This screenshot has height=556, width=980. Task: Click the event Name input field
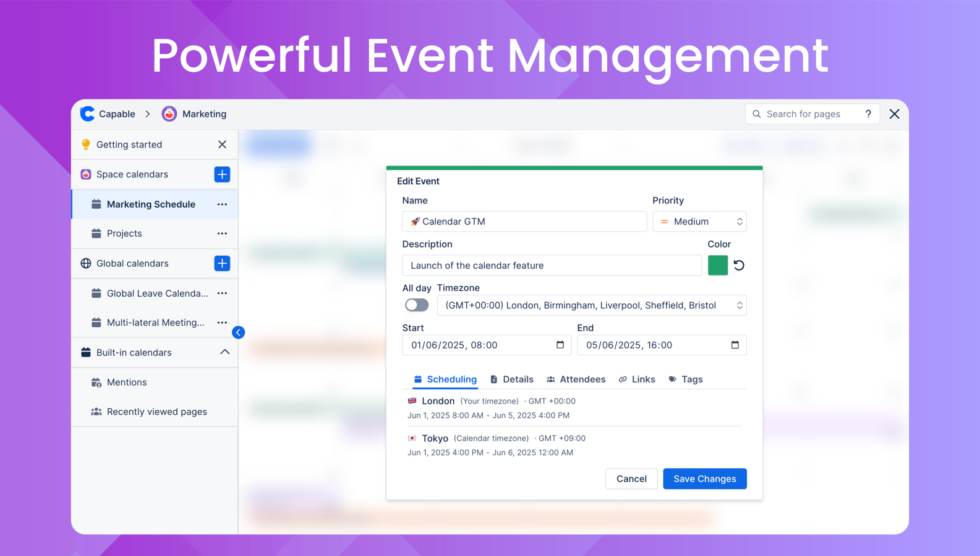pos(524,221)
